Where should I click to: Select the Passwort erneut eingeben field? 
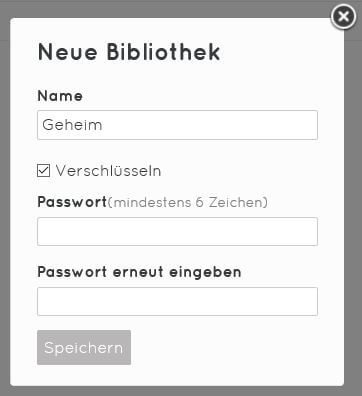177,301
